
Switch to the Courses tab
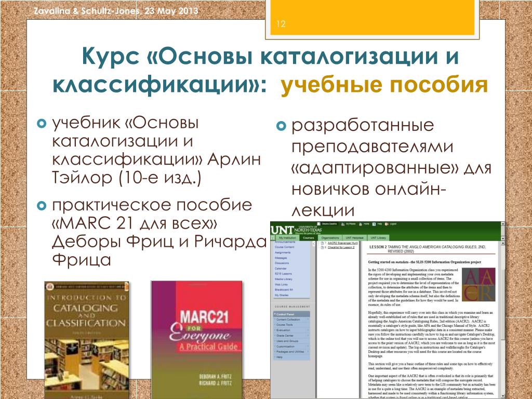309,238
